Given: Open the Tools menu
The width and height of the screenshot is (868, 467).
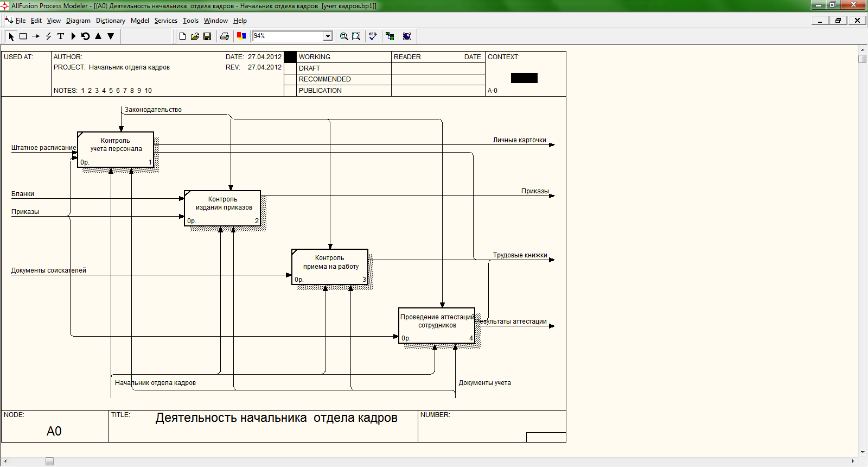Looking at the screenshot, I should pos(190,21).
